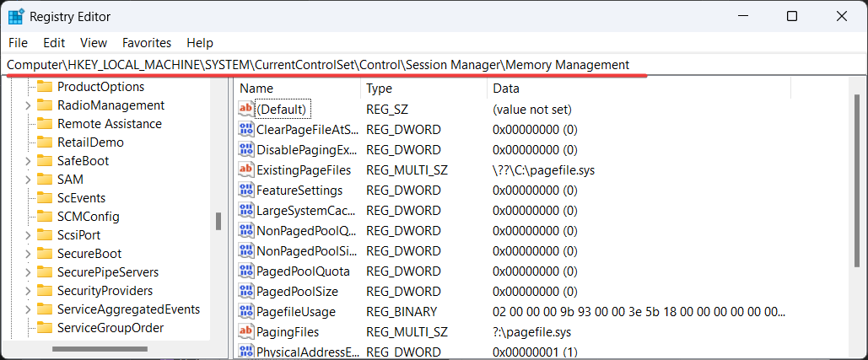Click the ExistingPageFiles string icon

coord(245,169)
